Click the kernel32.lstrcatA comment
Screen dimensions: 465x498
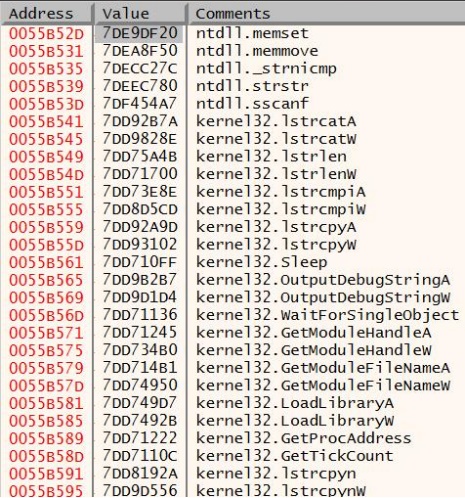coord(276,122)
